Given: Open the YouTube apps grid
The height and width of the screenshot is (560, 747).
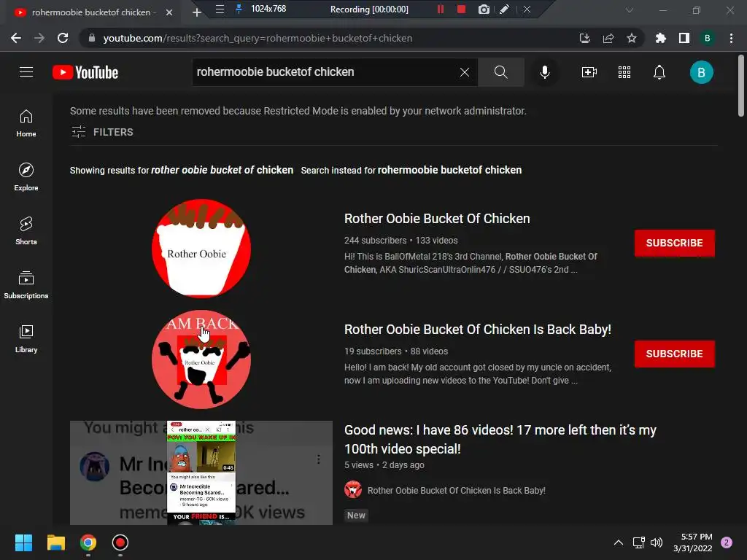Looking at the screenshot, I should tap(624, 72).
